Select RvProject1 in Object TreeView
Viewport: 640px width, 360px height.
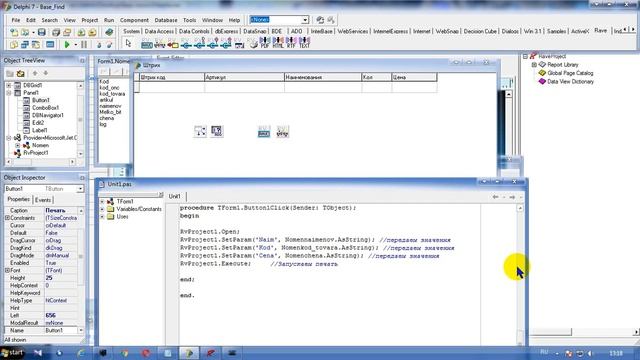click(x=36, y=153)
